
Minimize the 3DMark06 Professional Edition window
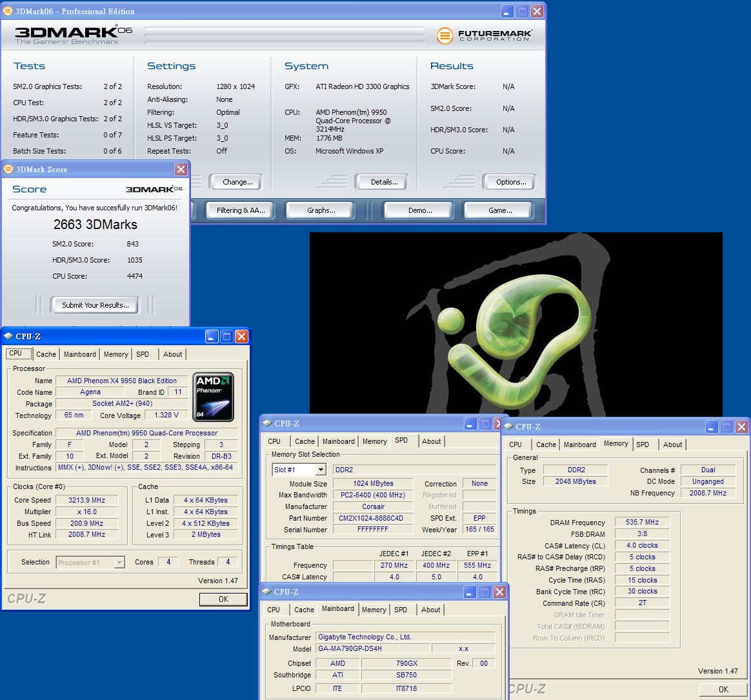coord(508,11)
